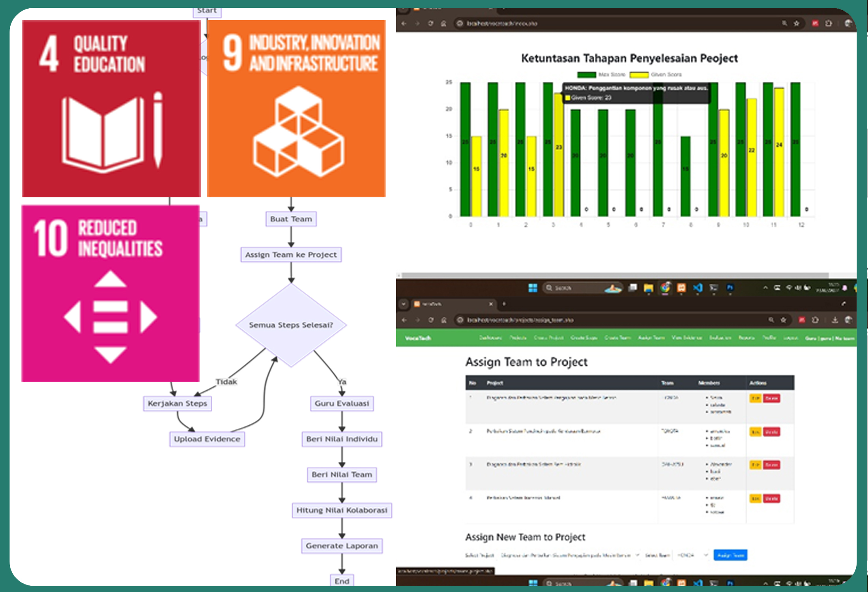The width and height of the screenshot is (868, 592).
Task: Click red extension icon in assign_team window
Action: (x=802, y=320)
